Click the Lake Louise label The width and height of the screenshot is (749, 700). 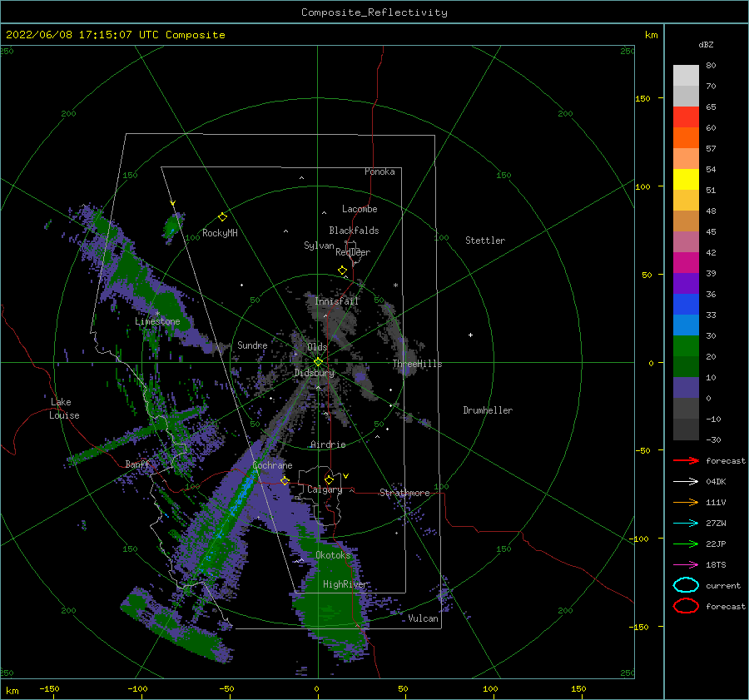[x=64, y=409]
